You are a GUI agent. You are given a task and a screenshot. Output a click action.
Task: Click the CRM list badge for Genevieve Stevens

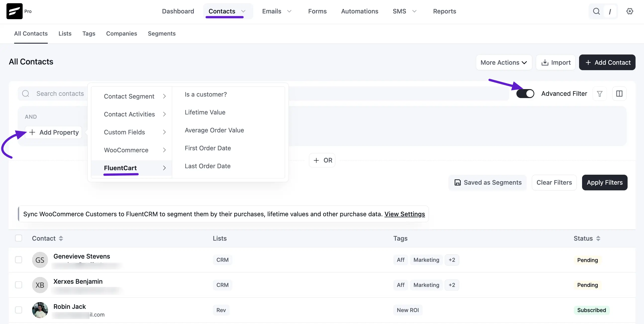[222, 260]
